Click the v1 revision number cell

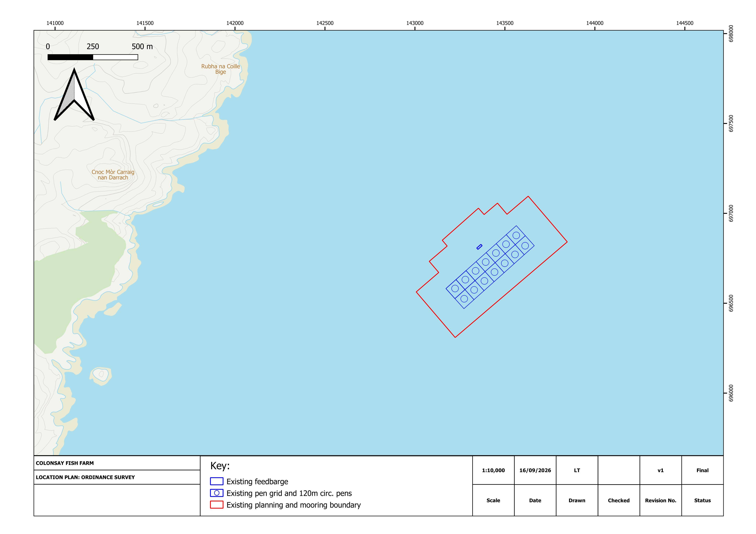pos(661,470)
